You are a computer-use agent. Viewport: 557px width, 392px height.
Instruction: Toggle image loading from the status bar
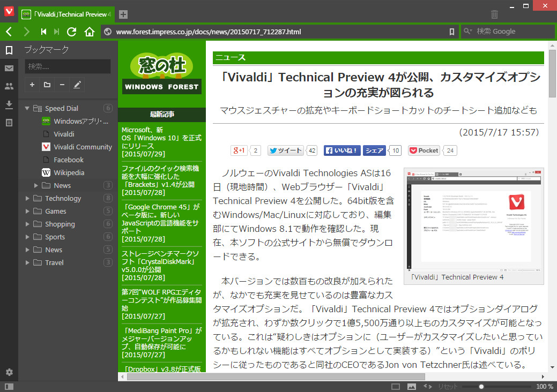click(x=411, y=386)
